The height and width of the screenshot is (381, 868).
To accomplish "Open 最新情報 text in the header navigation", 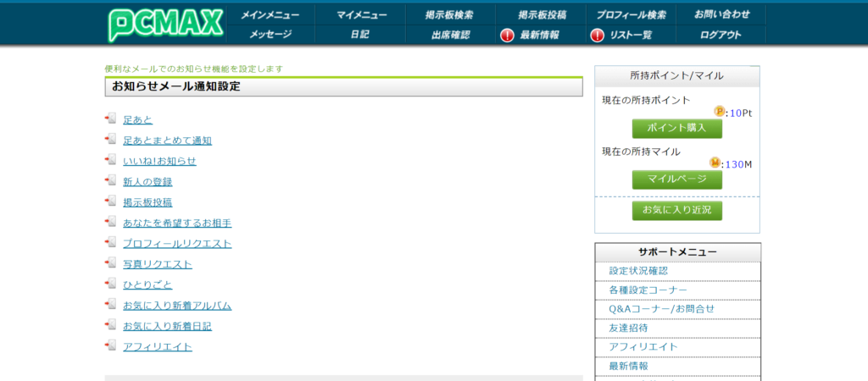I will point(539,36).
